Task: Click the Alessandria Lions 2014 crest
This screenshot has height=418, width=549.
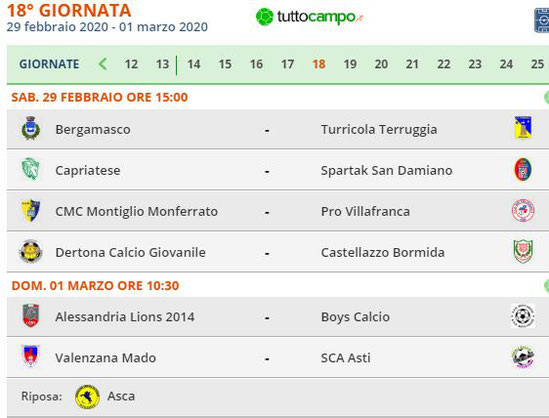Action: (x=31, y=316)
